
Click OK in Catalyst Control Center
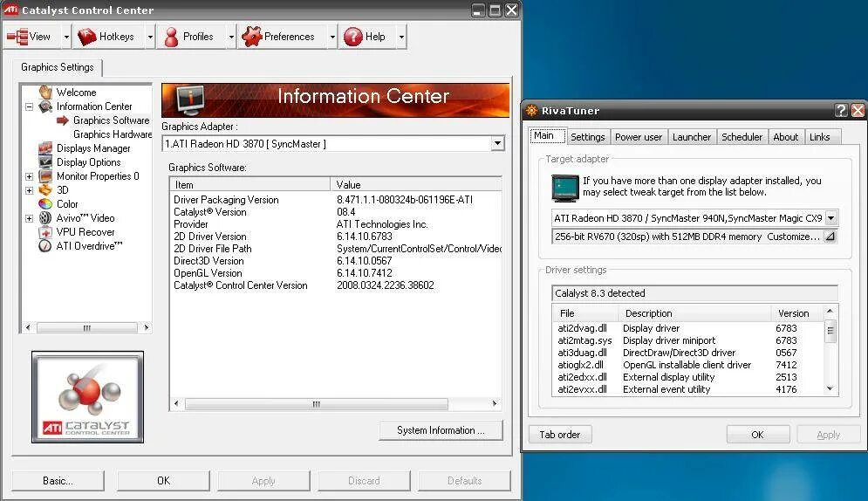point(163,481)
